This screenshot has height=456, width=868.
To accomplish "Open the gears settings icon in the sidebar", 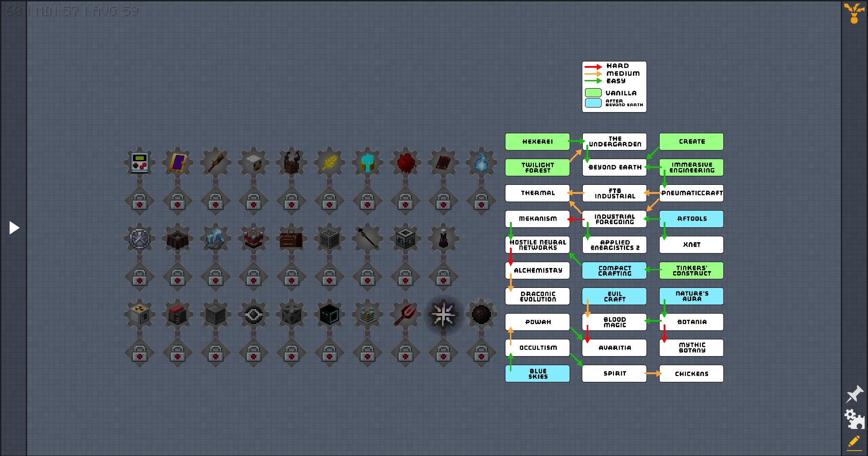I will (854, 419).
